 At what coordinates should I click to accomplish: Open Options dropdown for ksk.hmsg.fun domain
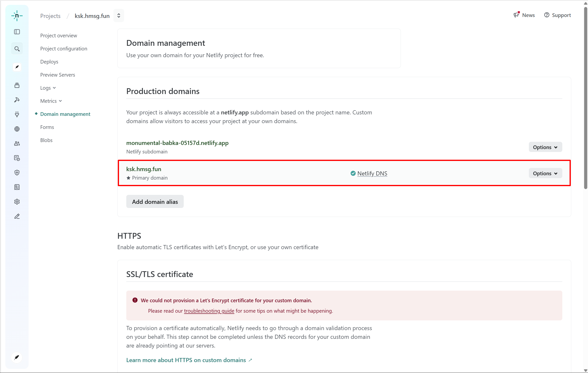coord(545,173)
